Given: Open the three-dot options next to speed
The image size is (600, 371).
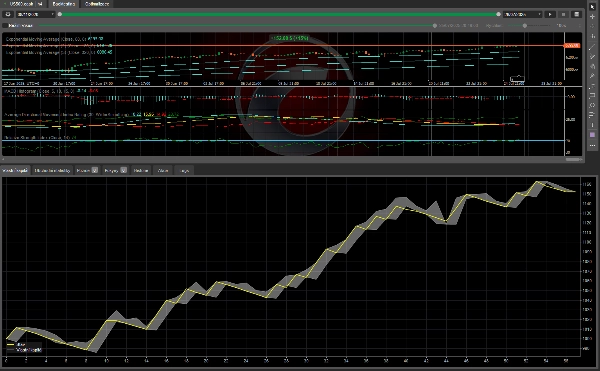Looking at the screenshot, I should pos(580,26).
